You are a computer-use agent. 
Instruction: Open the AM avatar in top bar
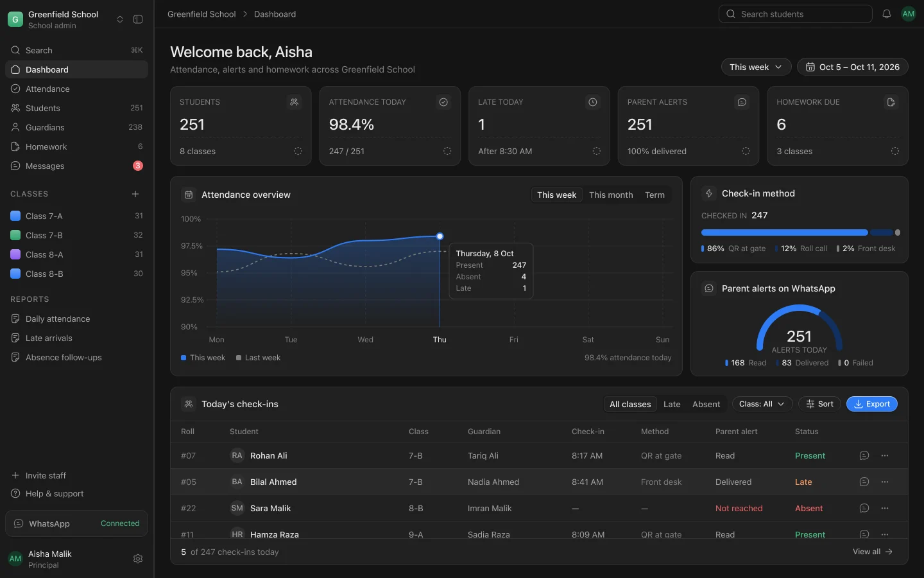(x=909, y=14)
